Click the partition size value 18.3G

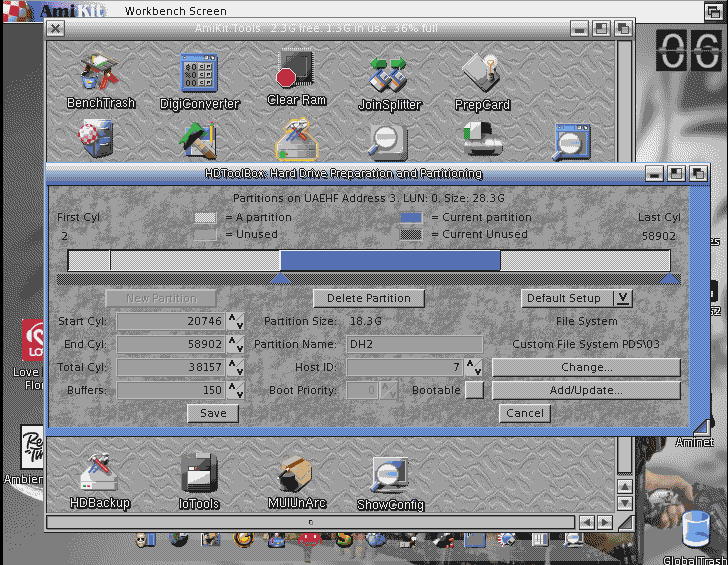click(365, 321)
